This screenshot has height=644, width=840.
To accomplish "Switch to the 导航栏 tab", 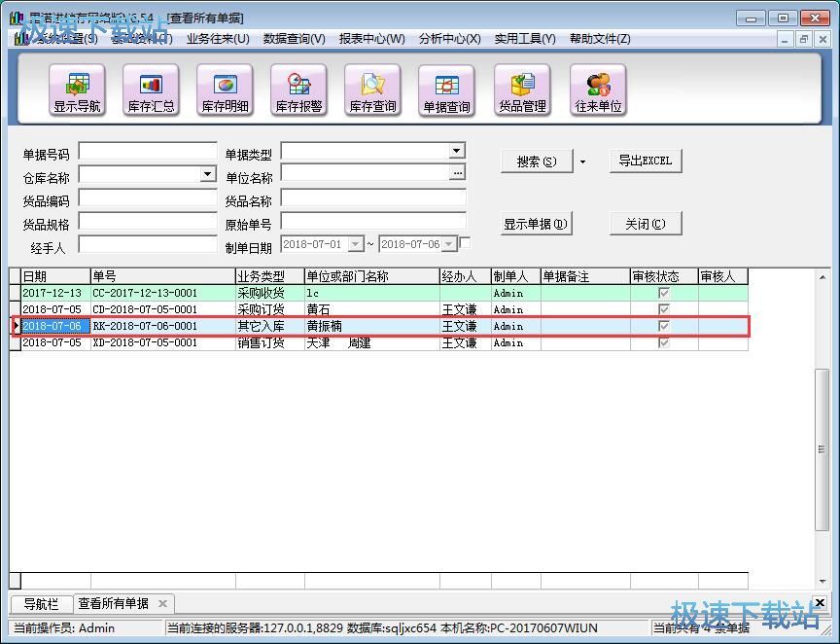I will tap(41, 604).
